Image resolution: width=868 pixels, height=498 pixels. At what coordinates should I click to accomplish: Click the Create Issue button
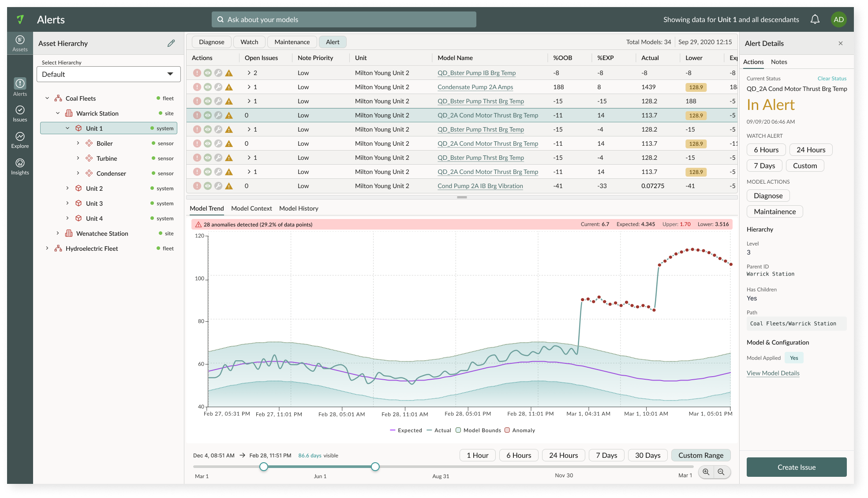[x=797, y=467]
